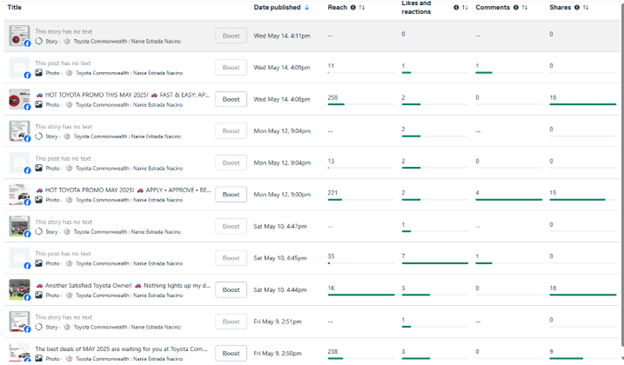Click Story icon on May 9 2:51pm story
This screenshot has width=624, height=365.
pyautogui.click(x=39, y=327)
